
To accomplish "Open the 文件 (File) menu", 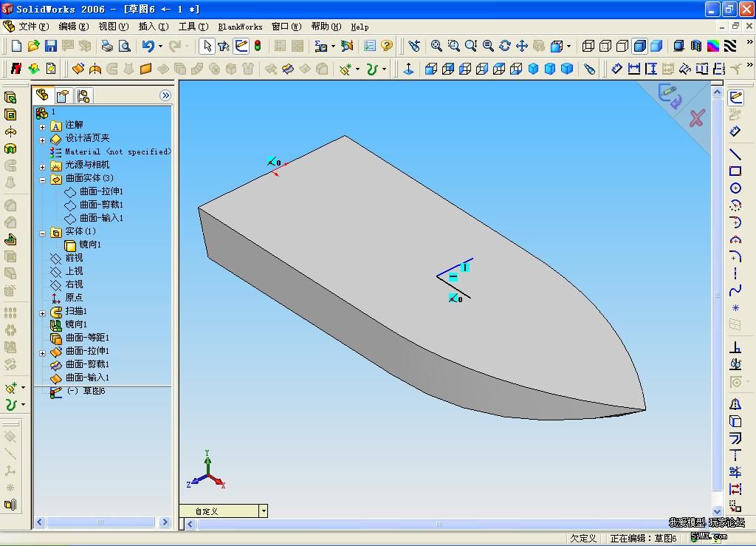I will coord(34,27).
